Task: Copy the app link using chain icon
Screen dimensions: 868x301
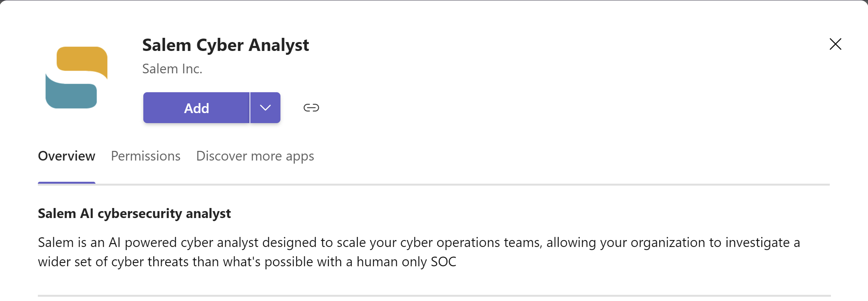Action: 311,108
